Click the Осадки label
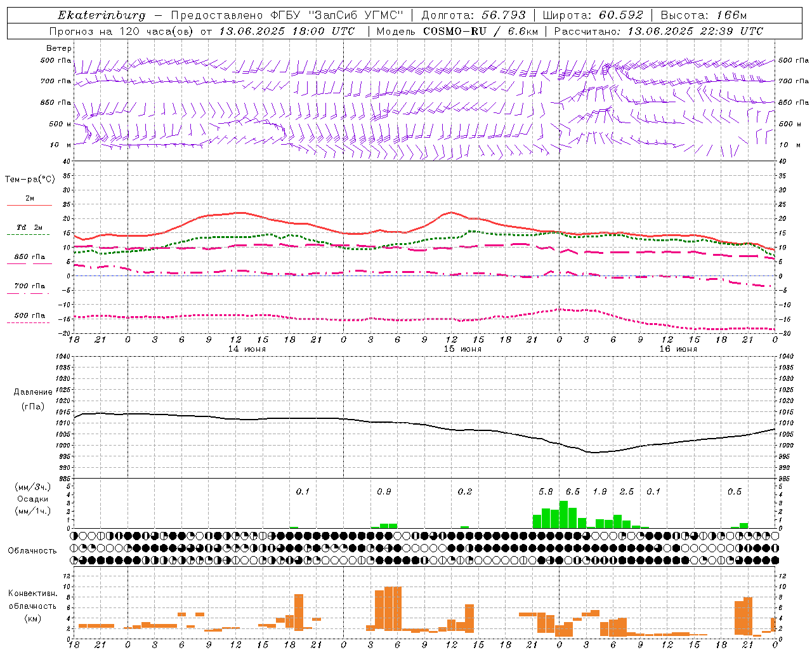 pyautogui.click(x=32, y=499)
